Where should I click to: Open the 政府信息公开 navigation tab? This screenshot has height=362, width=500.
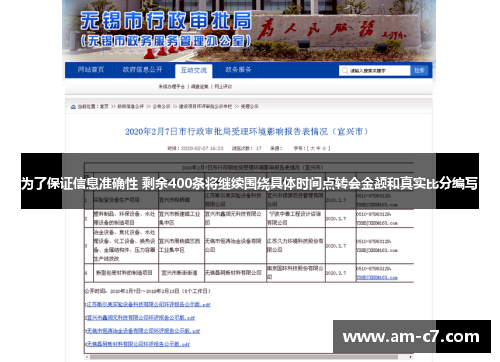point(142,70)
